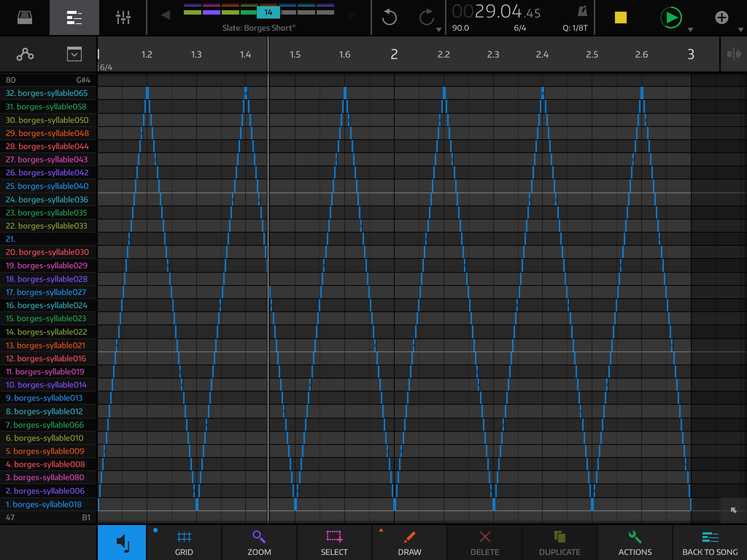Change quantize setting Q: 1/8T
The height and width of the screenshot is (560, 747).
575,28
